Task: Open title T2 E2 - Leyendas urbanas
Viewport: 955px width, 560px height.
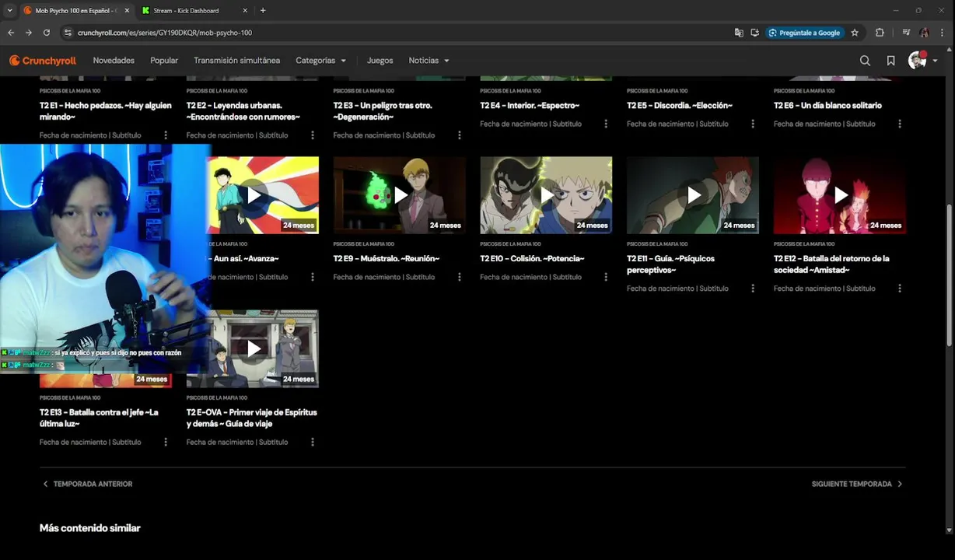Action: click(243, 111)
